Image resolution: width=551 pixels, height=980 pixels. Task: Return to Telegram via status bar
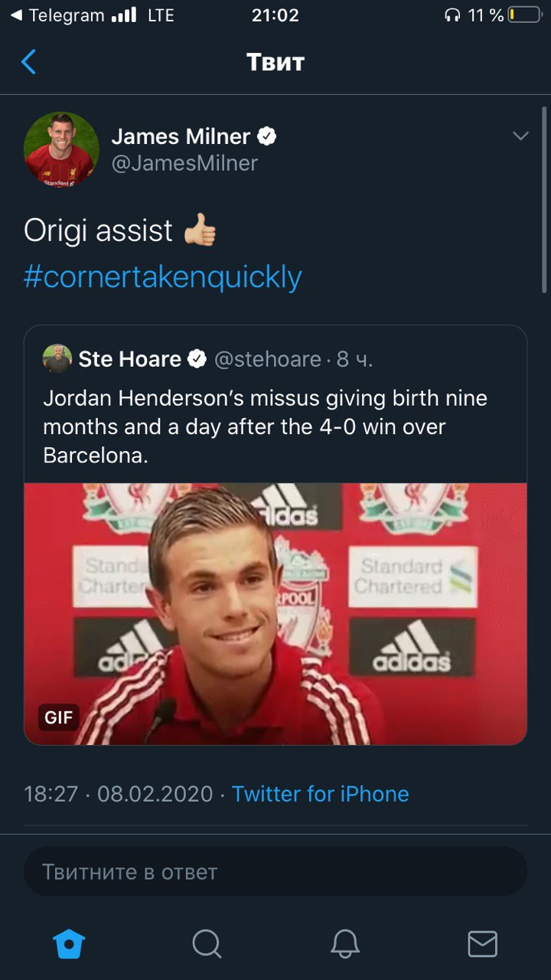pos(57,15)
